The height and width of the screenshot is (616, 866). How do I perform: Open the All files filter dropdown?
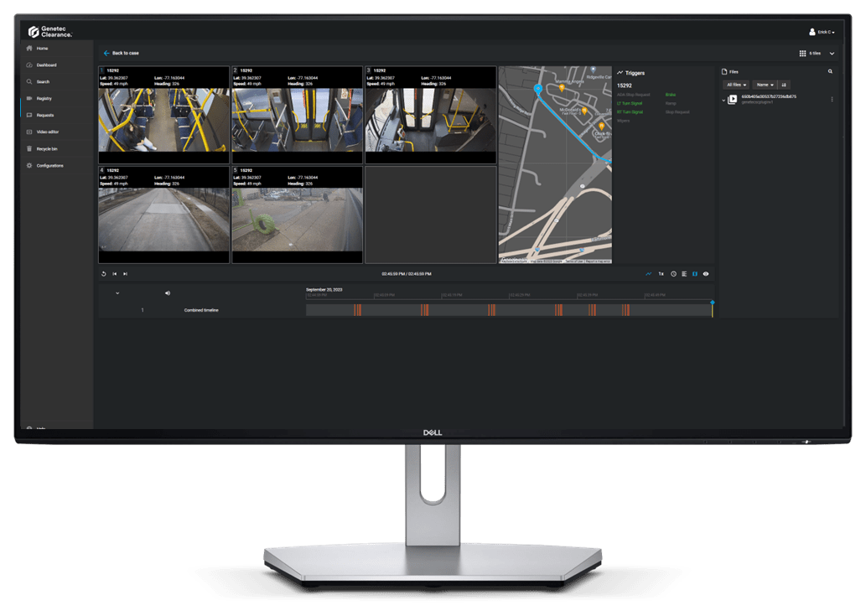pyautogui.click(x=736, y=85)
